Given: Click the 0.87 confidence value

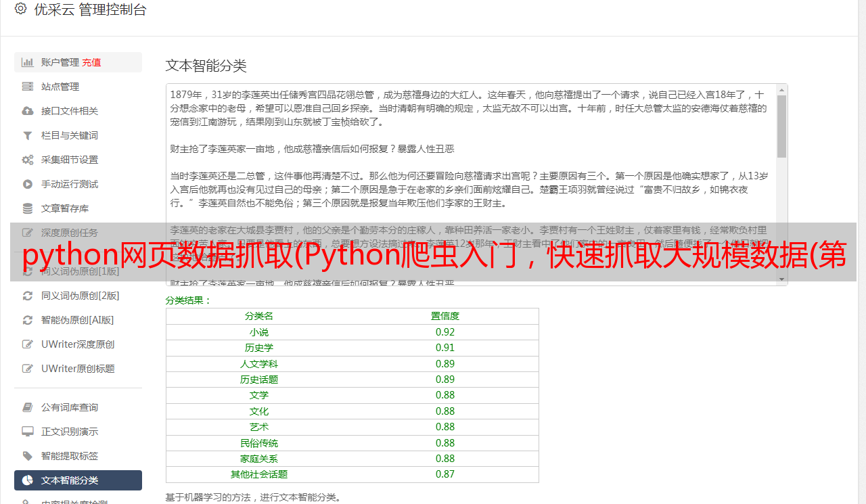Looking at the screenshot, I should 445,474.
